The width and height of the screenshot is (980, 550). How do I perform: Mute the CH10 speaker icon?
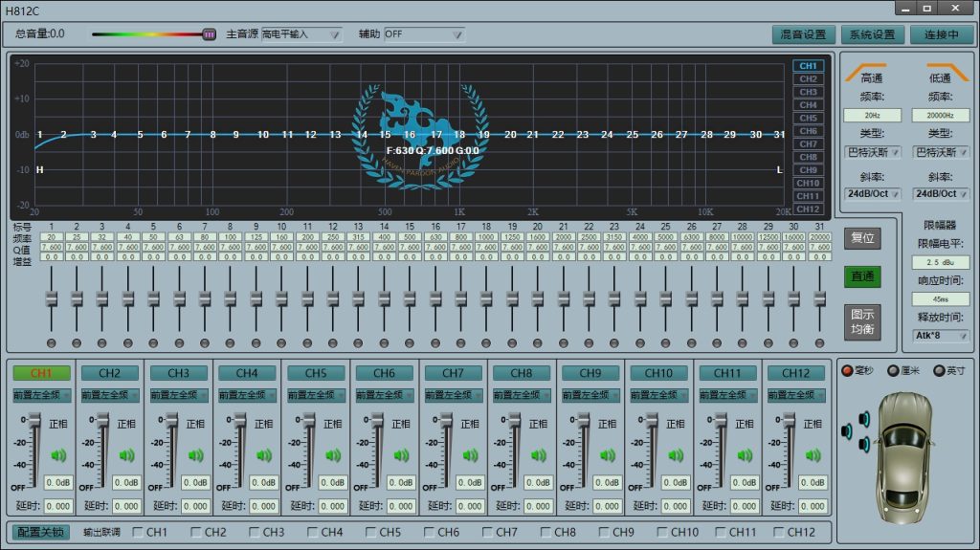point(676,455)
